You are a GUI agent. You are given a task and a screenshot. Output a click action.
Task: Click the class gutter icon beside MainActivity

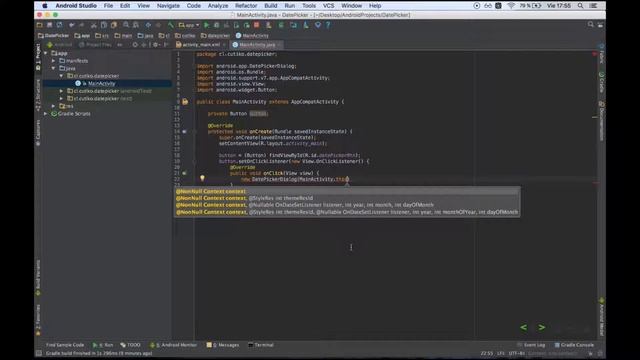185,102
